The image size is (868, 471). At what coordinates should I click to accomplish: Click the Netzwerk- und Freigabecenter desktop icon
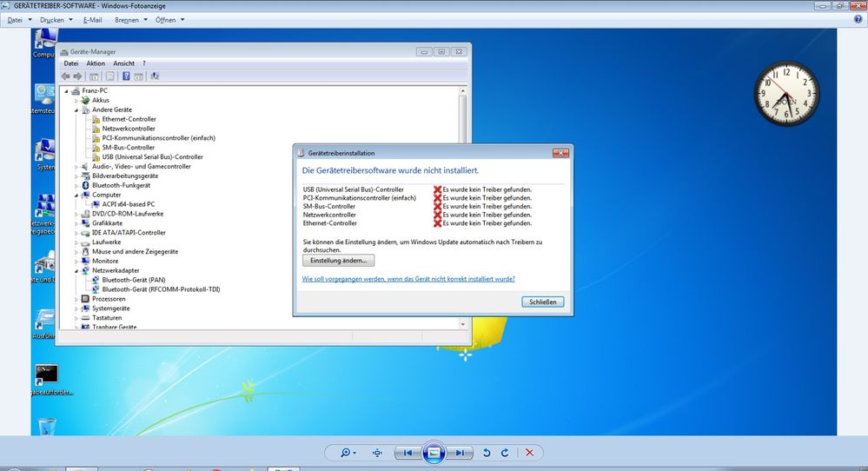44,207
